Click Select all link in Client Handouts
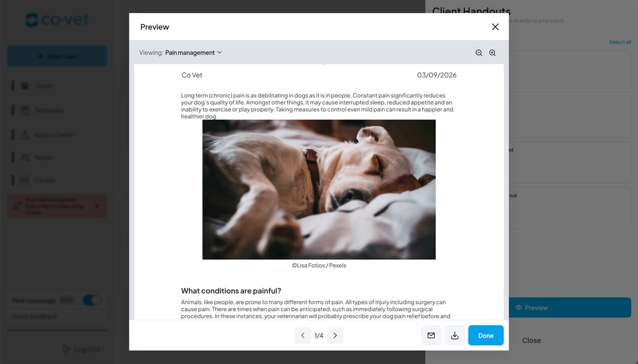This screenshot has width=638, height=364. (620, 42)
